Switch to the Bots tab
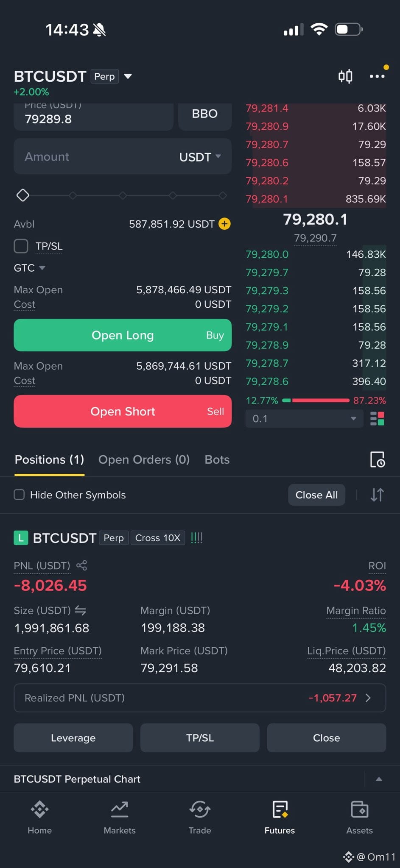This screenshot has width=400, height=868. pyautogui.click(x=217, y=459)
